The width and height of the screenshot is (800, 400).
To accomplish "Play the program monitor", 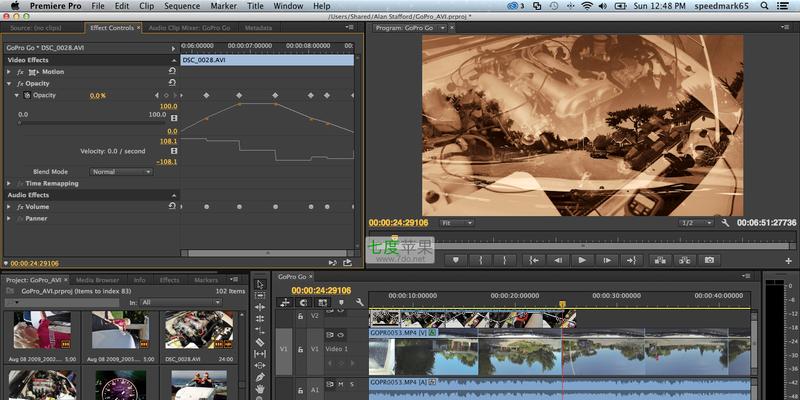I will [582, 260].
